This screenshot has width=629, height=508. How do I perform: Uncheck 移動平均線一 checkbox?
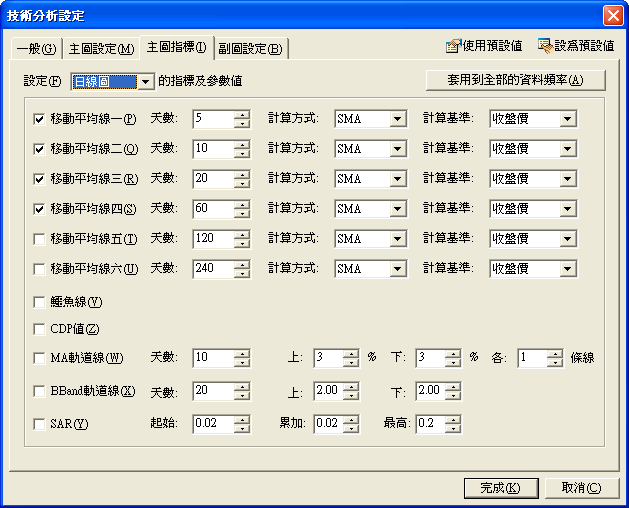40,119
